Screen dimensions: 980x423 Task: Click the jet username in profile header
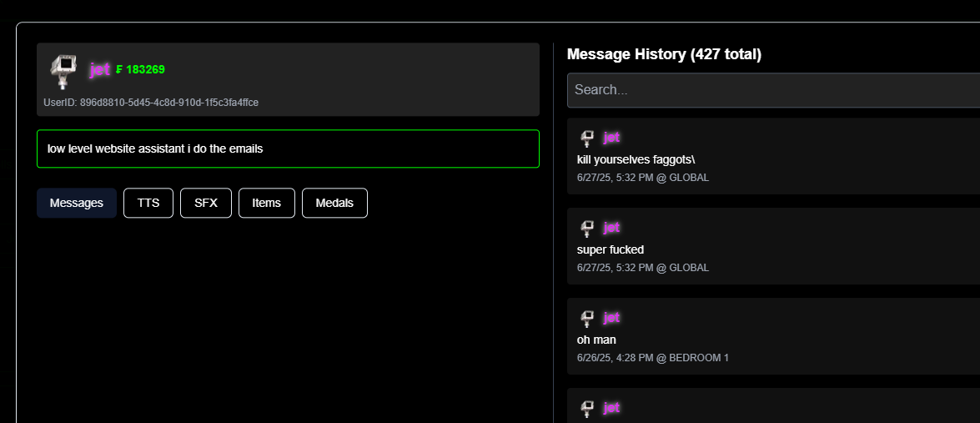click(100, 69)
